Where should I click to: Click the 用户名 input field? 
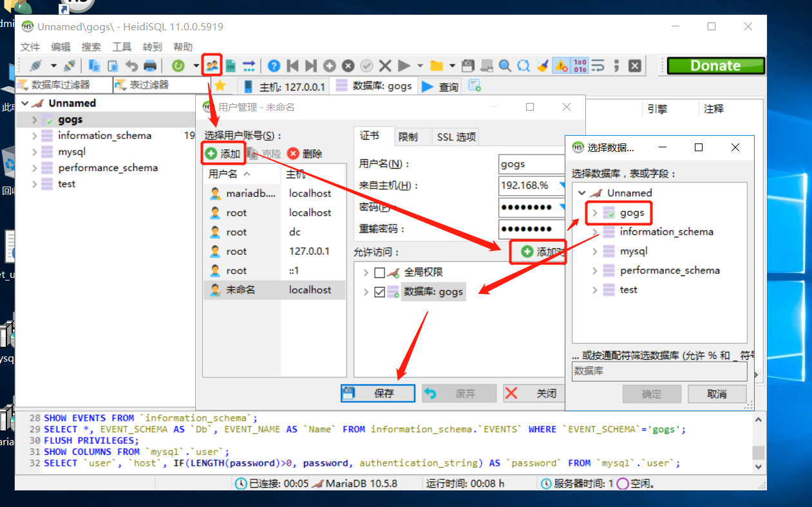point(531,164)
